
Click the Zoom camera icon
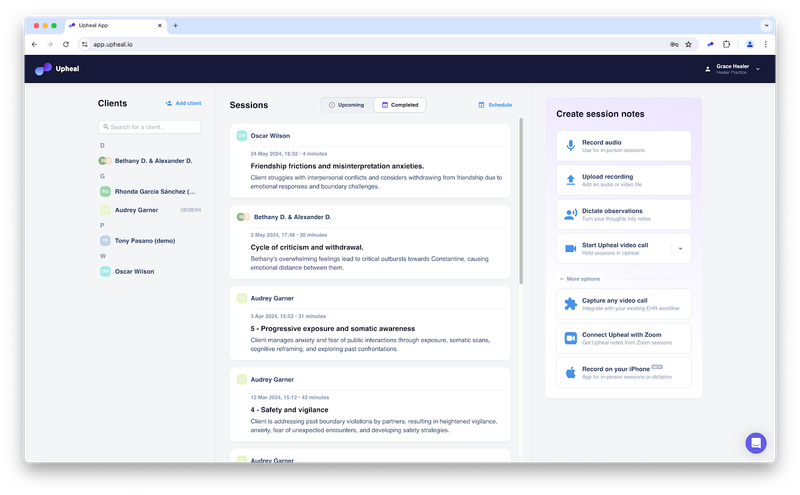click(570, 338)
